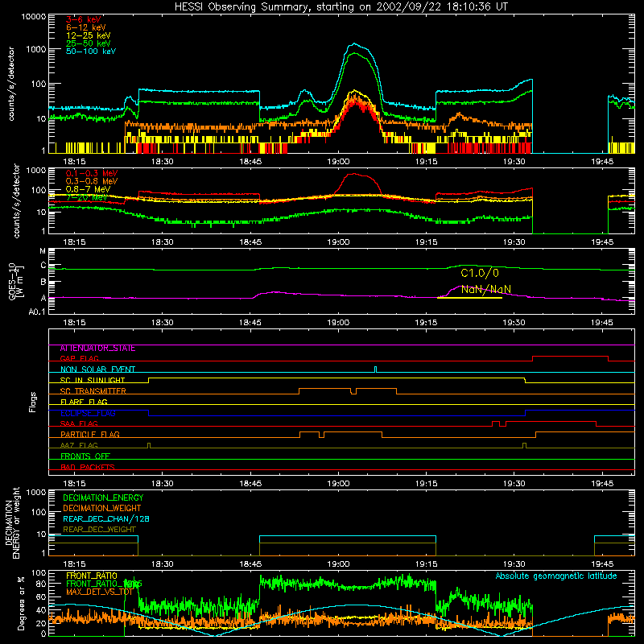Select the DECIMATION_WEIGHT legend entry
644x644 pixels.
[x=102, y=509]
